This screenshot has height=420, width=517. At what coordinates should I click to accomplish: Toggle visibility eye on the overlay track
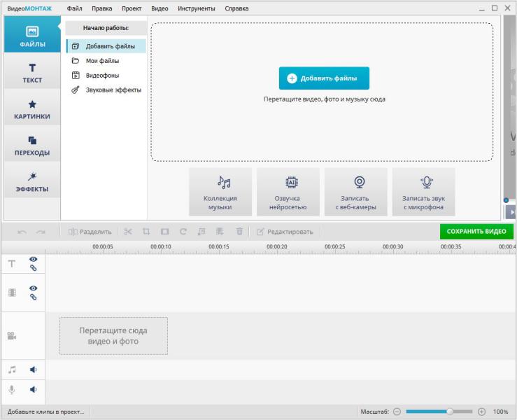click(34, 288)
